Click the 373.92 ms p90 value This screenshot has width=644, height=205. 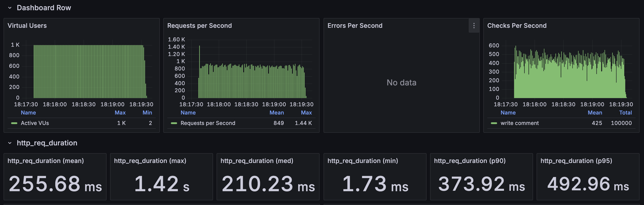tap(482, 184)
